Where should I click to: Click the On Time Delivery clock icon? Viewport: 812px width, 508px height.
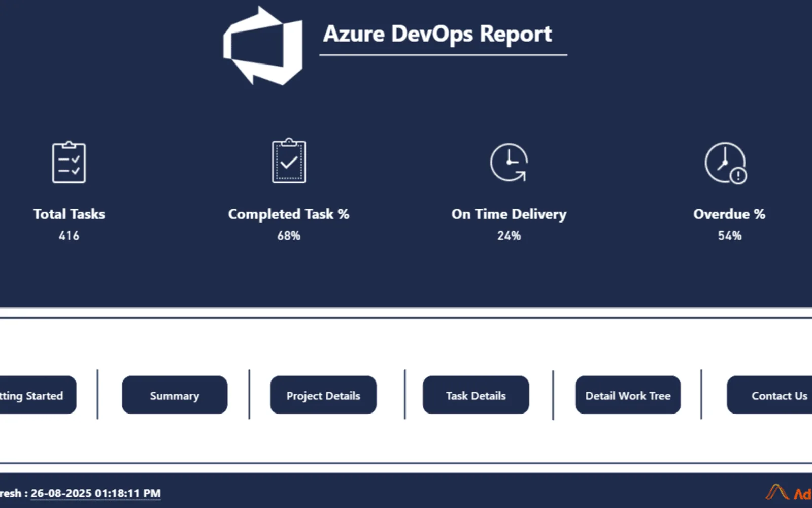(509, 163)
